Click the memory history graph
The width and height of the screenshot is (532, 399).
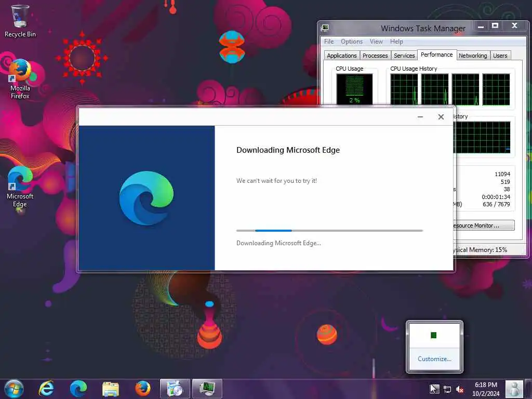click(482, 137)
